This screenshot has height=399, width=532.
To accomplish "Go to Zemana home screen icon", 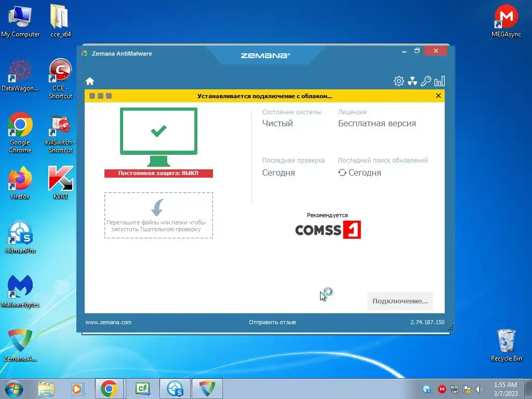I will point(90,81).
